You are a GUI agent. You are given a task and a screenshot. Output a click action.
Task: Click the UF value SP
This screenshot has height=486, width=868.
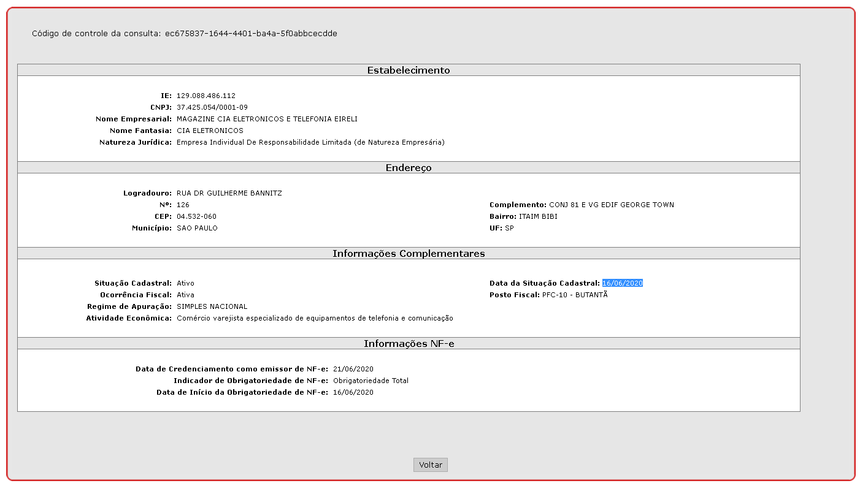(509, 228)
